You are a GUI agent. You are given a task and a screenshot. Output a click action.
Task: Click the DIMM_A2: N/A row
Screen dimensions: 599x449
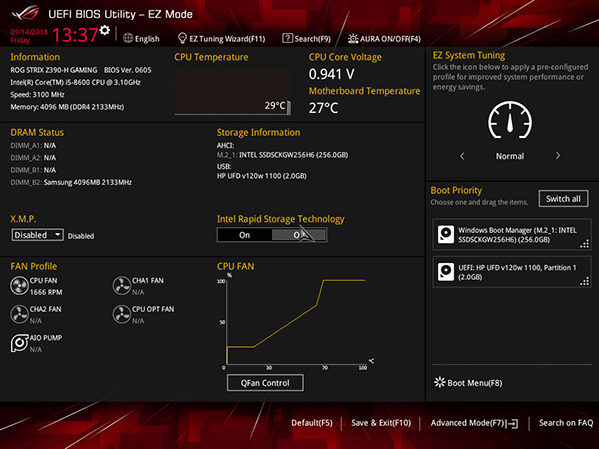[33, 158]
